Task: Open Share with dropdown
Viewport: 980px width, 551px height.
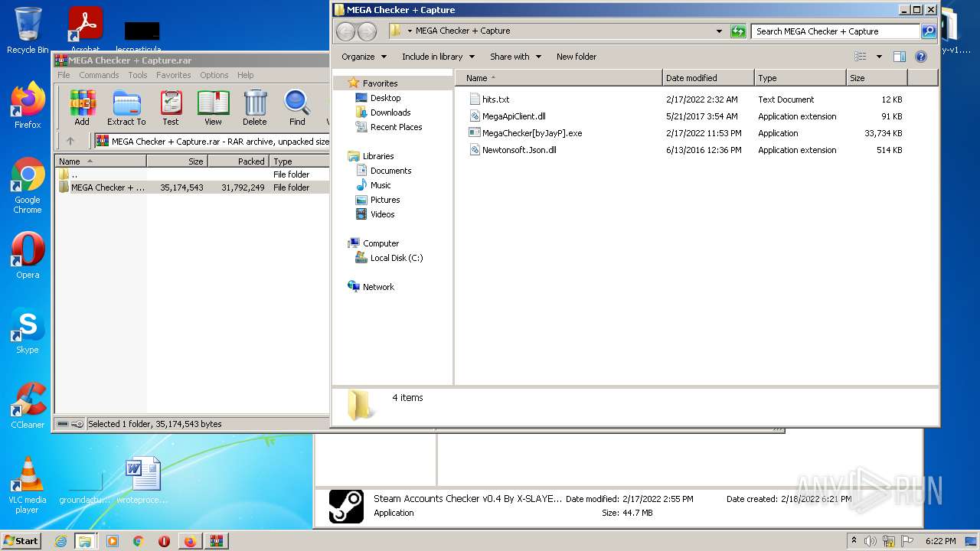Action: (x=515, y=57)
